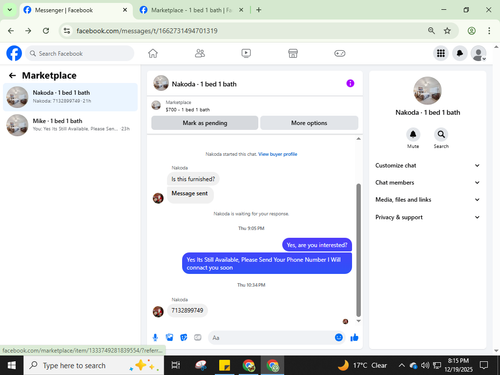Screen dimensions: 500x375
Task: Click the chat scroll up arrow
Action: (x=359, y=139)
